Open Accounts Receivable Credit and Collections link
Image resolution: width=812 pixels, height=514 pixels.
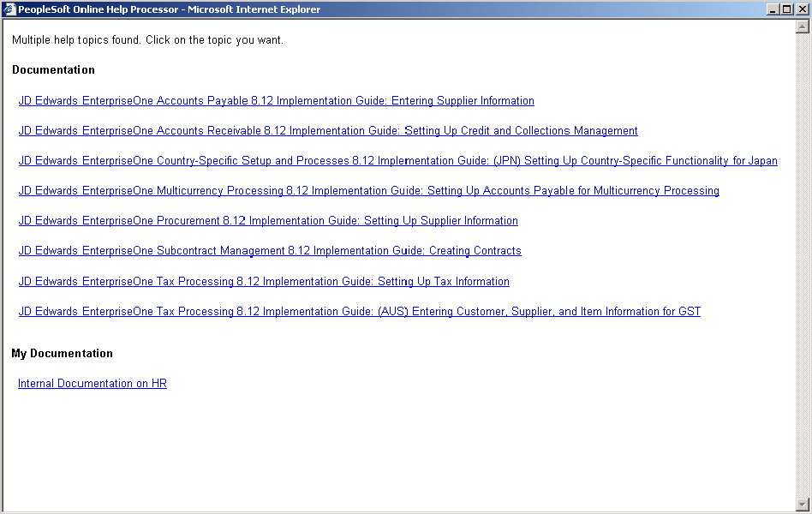coord(328,130)
